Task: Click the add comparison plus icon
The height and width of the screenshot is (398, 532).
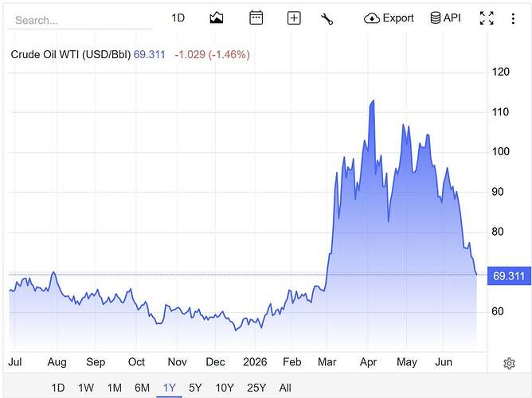Action: coord(294,18)
